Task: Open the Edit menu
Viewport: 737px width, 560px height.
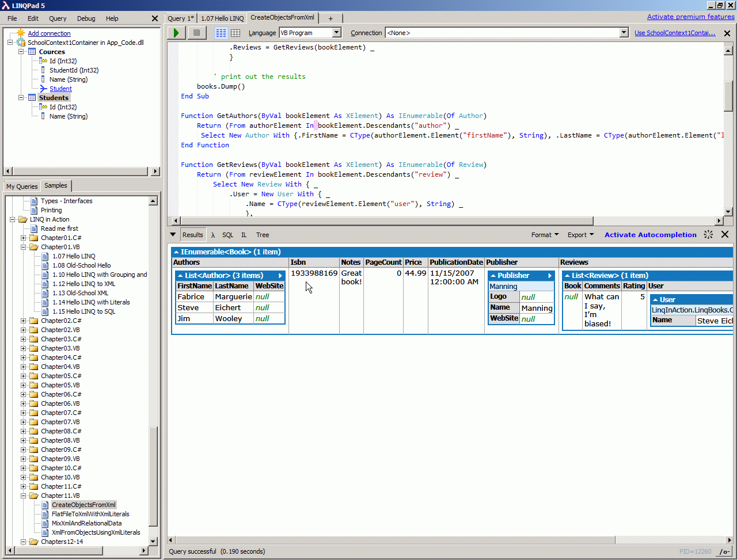Action: tap(33, 18)
